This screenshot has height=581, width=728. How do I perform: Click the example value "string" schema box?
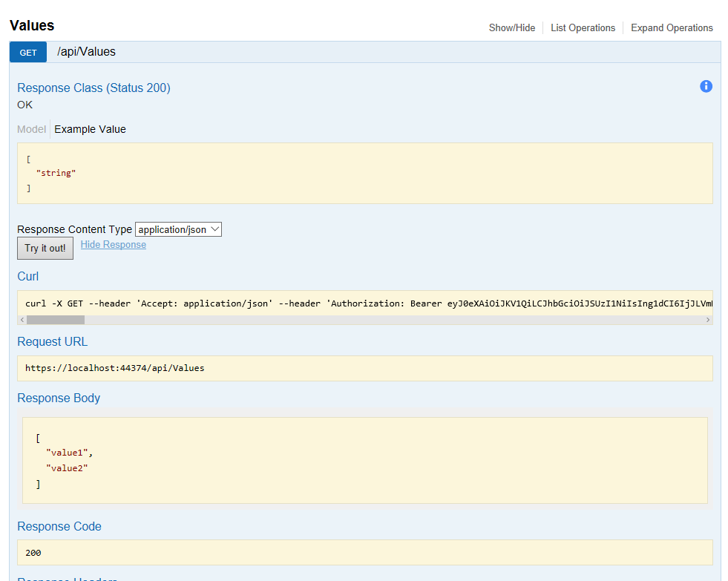(x=364, y=173)
